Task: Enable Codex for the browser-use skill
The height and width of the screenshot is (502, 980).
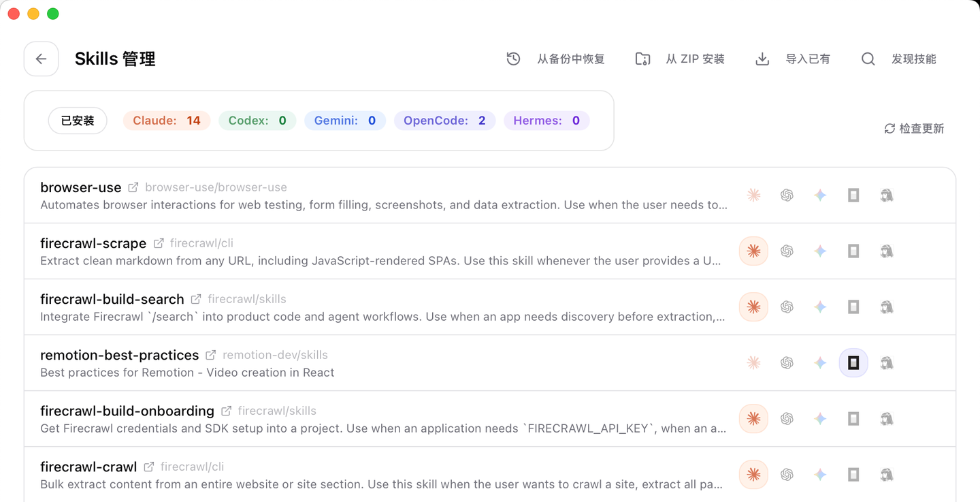Action: pyautogui.click(x=787, y=195)
